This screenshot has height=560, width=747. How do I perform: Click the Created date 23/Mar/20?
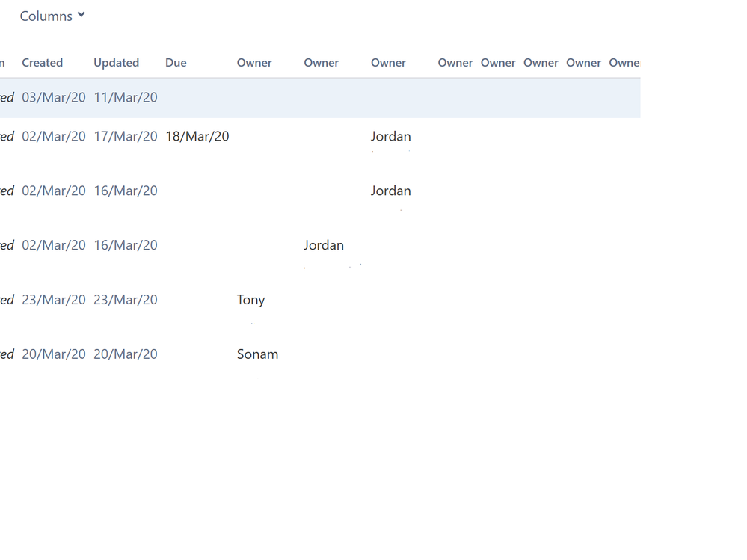pos(54,299)
